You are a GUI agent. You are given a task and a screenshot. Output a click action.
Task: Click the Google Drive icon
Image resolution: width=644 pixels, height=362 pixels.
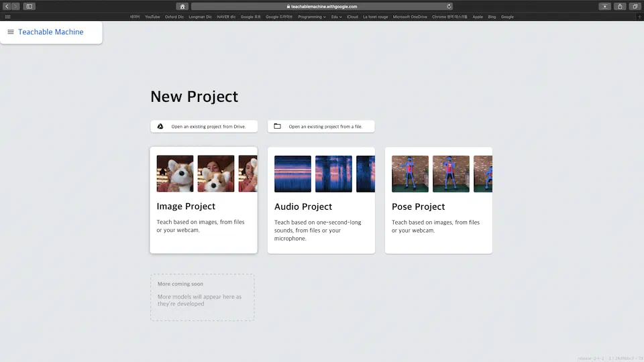160,126
